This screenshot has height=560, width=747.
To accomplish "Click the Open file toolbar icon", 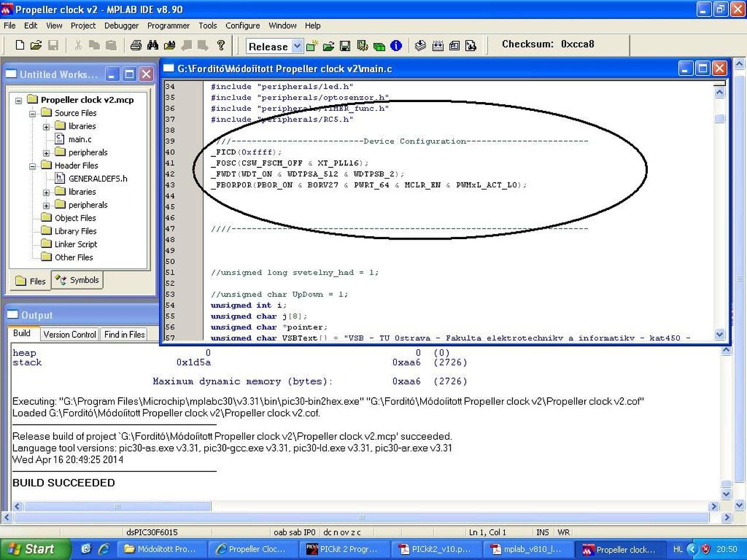I will point(36,45).
